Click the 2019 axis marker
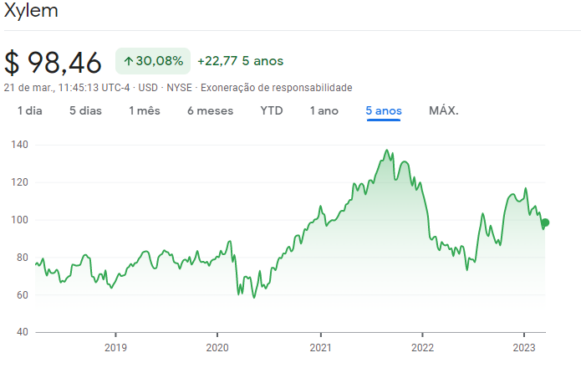This screenshot has width=581, height=368. pos(116,348)
